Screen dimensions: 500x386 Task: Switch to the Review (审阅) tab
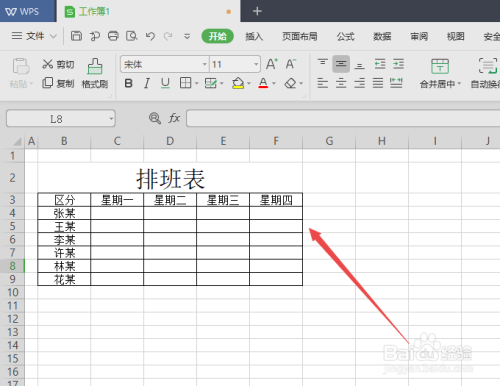(x=419, y=36)
